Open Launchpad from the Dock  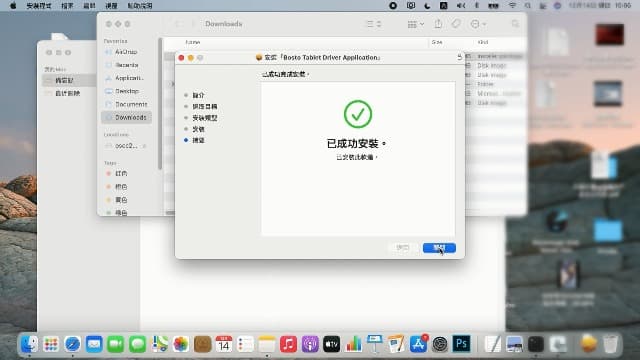(51, 344)
